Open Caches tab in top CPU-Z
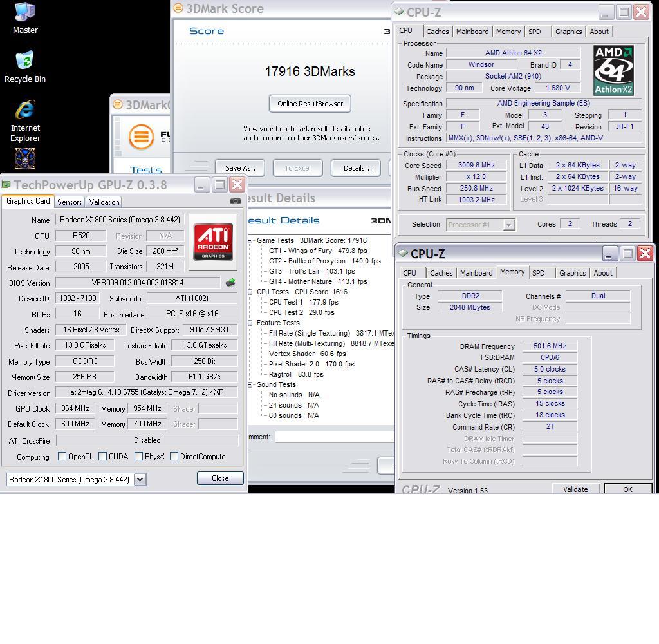 coord(437,32)
